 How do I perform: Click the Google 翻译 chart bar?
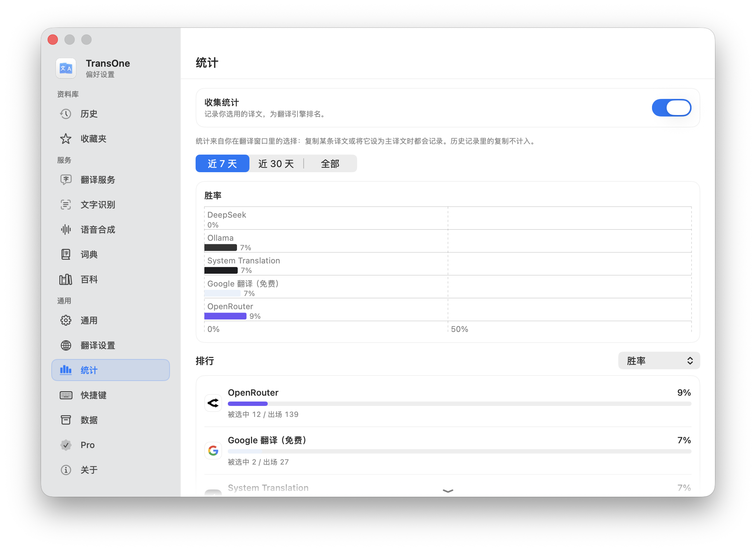coord(222,293)
